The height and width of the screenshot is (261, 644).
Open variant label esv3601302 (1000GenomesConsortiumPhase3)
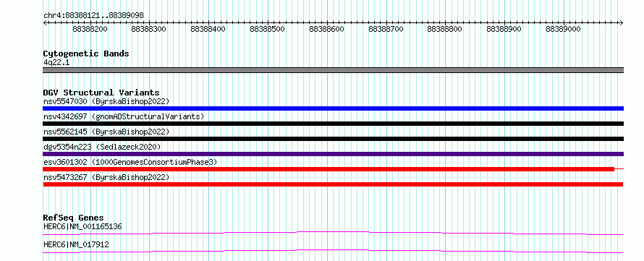(x=130, y=162)
